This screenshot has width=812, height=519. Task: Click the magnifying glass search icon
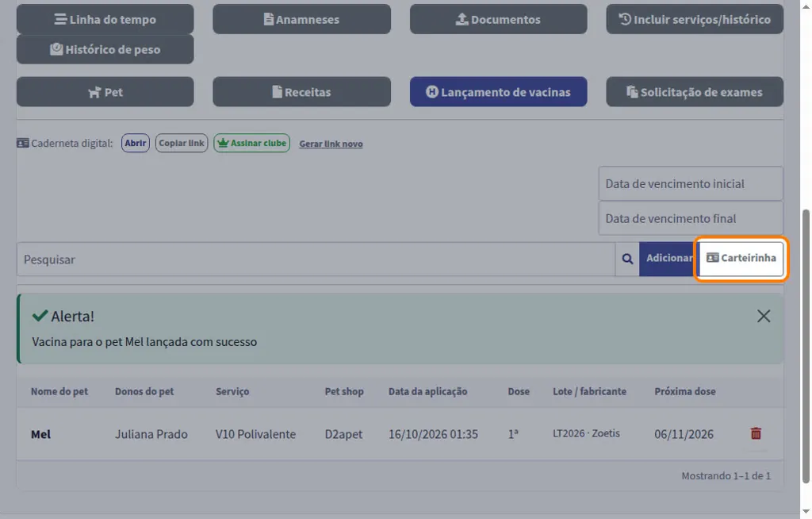click(x=627, y=259)
